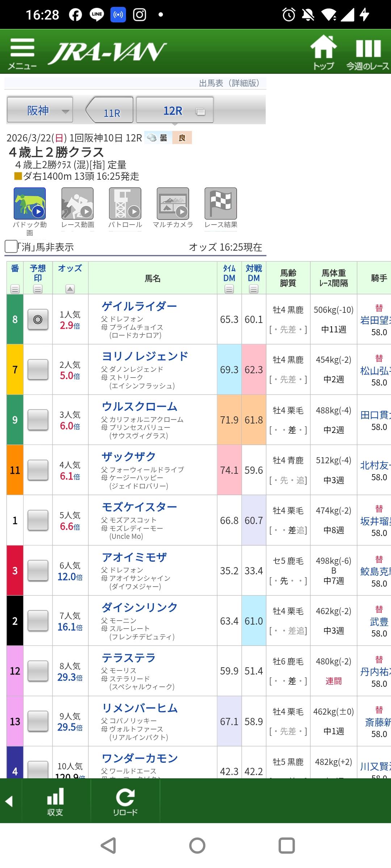391x868 pixels.
Task: Go to the Top home icon
Action: tap(323, 52)
